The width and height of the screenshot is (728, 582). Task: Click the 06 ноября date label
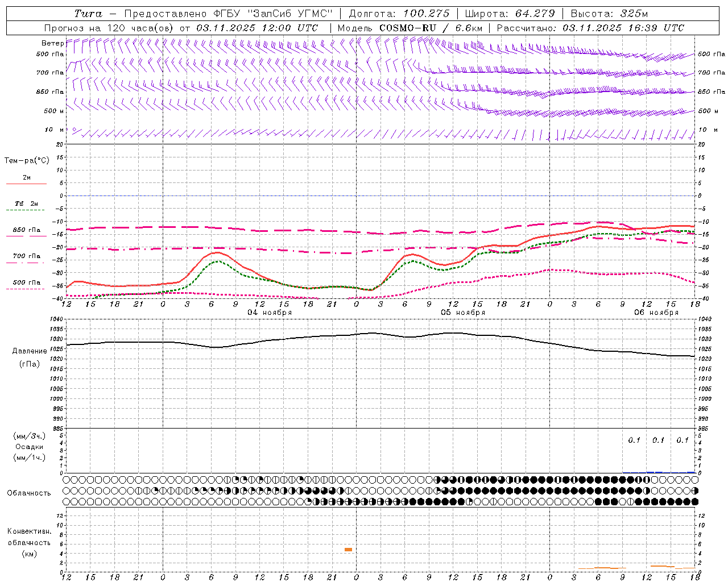pyautogui.click(x=656, y=313)
